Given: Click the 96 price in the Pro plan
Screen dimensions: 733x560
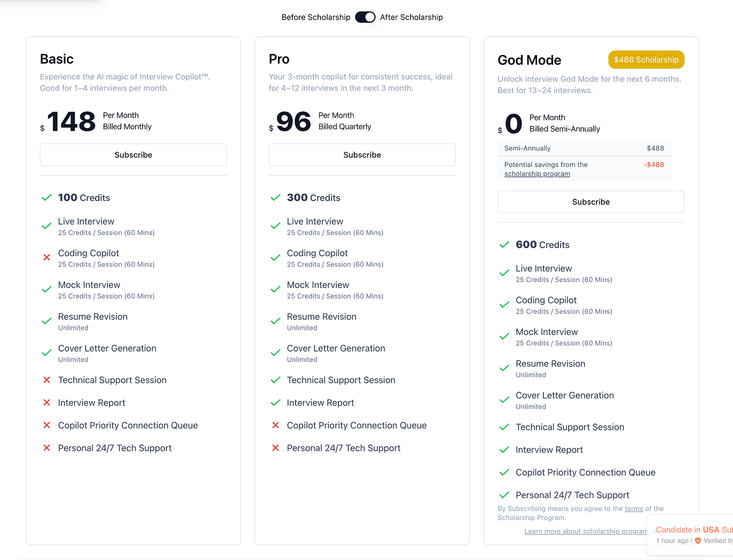Looking at the screenshot, I should pos(294,122).
